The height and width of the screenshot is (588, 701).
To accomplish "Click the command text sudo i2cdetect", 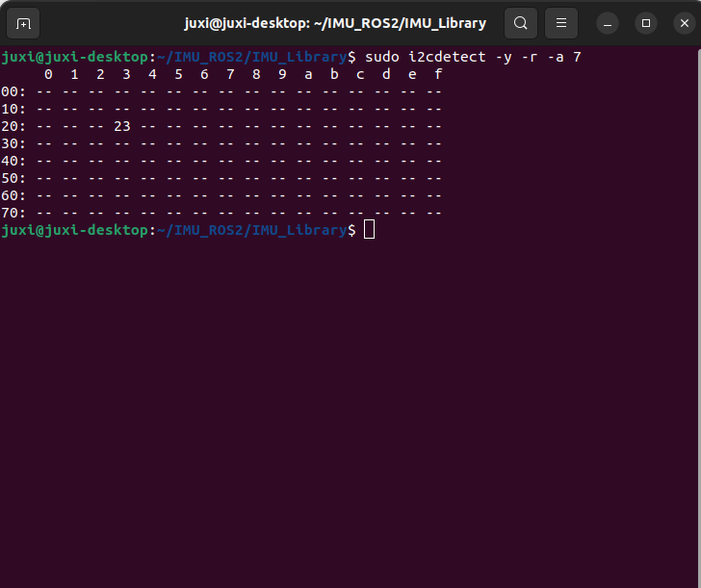I will click(426, 57).
